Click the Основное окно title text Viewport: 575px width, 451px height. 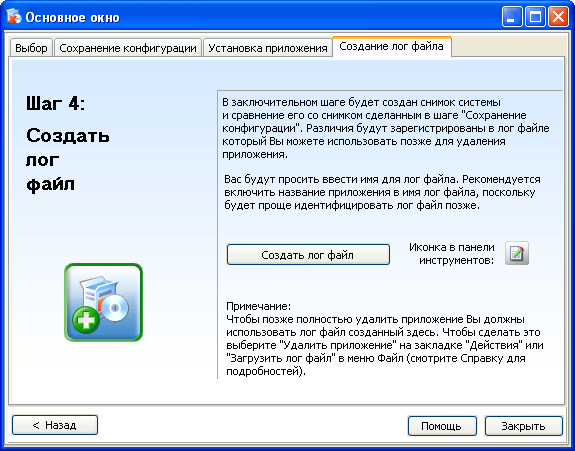coord(73,18)
